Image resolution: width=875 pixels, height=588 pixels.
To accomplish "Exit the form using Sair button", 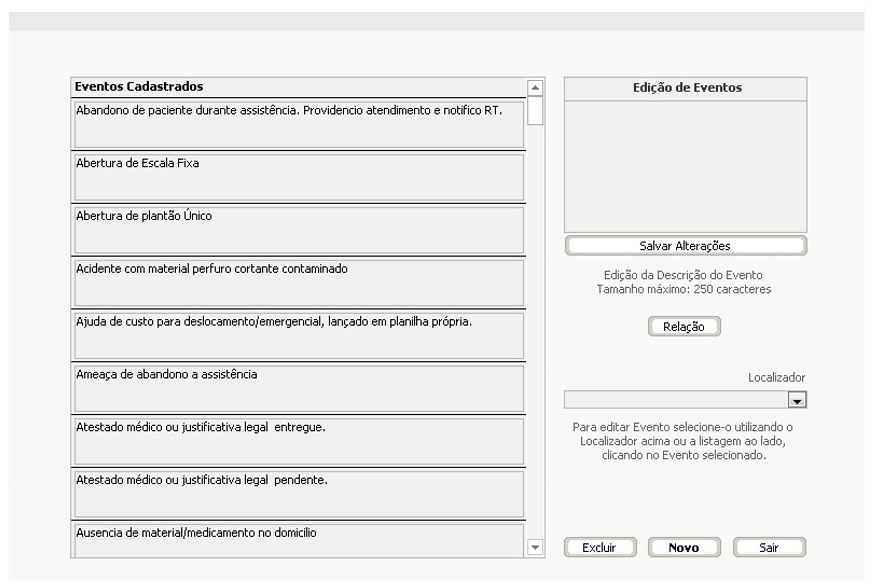I will coord(768,548).
